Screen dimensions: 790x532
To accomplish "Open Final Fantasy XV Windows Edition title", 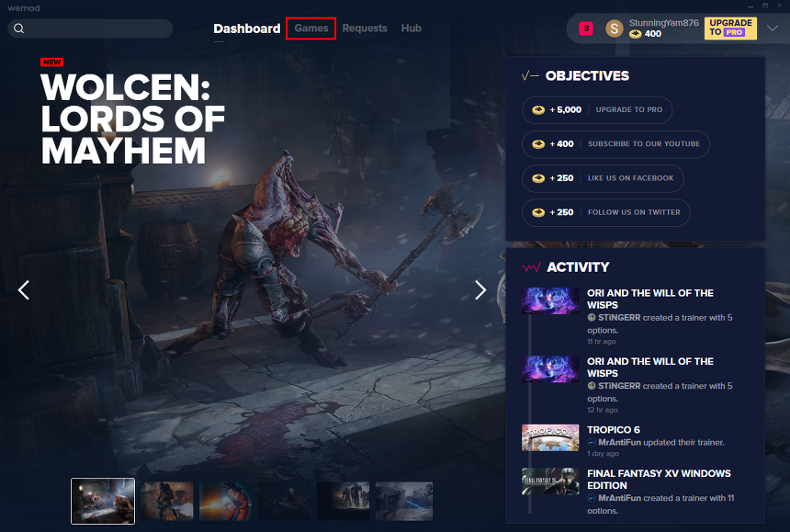I will 659,480.
